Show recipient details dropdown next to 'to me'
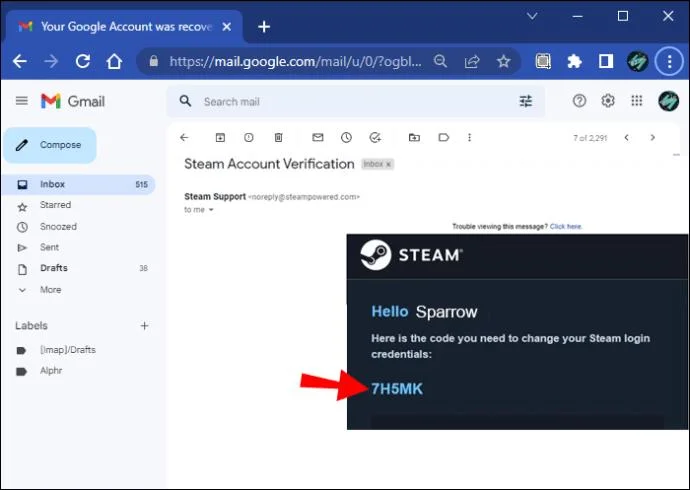 (211, 210)
